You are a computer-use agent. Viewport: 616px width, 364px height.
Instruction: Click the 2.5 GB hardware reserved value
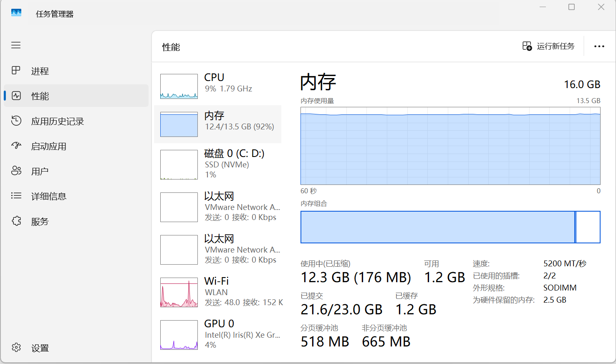[555, 300]
